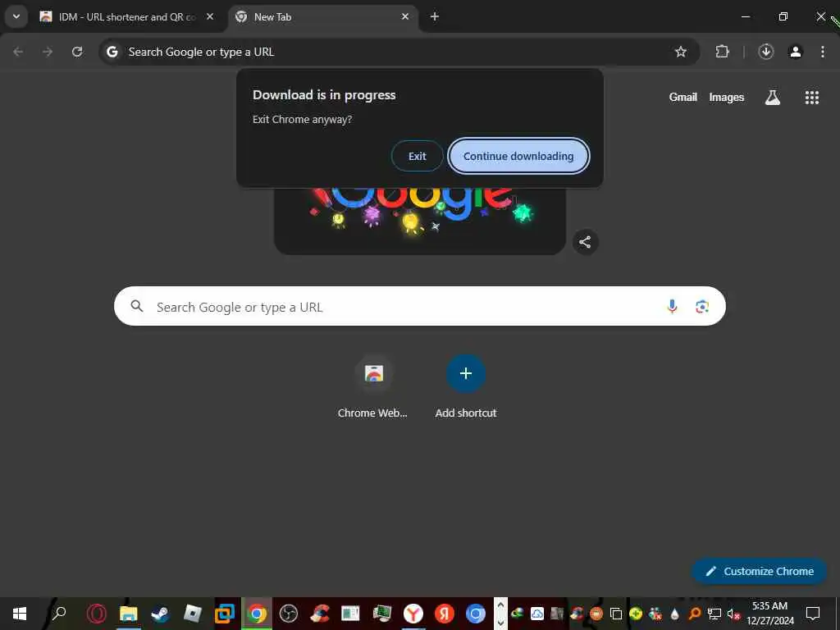
Task: Close the IDM URL shortener tab
Action: 210,16
